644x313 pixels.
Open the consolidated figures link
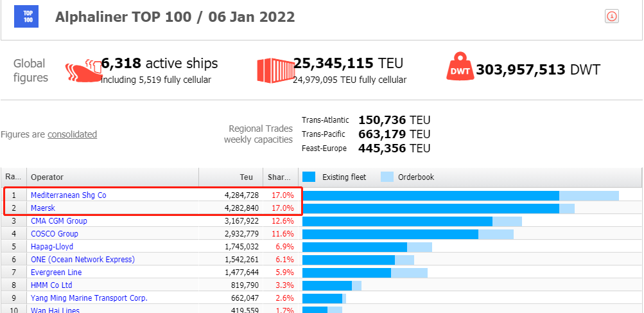(73, 134)
